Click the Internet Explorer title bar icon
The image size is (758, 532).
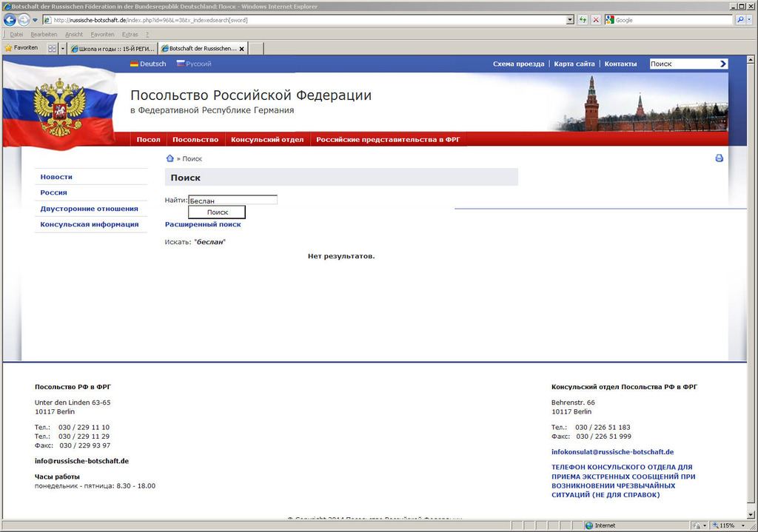[7, 6]
